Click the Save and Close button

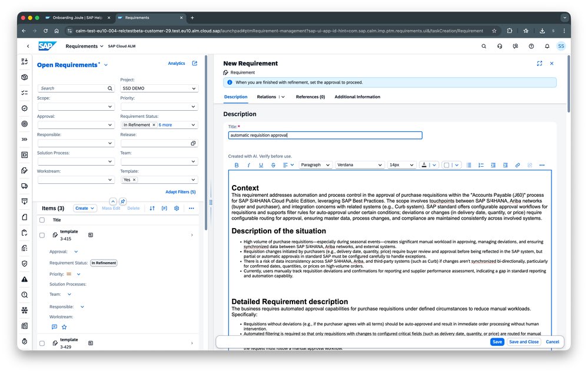[523, 341]
